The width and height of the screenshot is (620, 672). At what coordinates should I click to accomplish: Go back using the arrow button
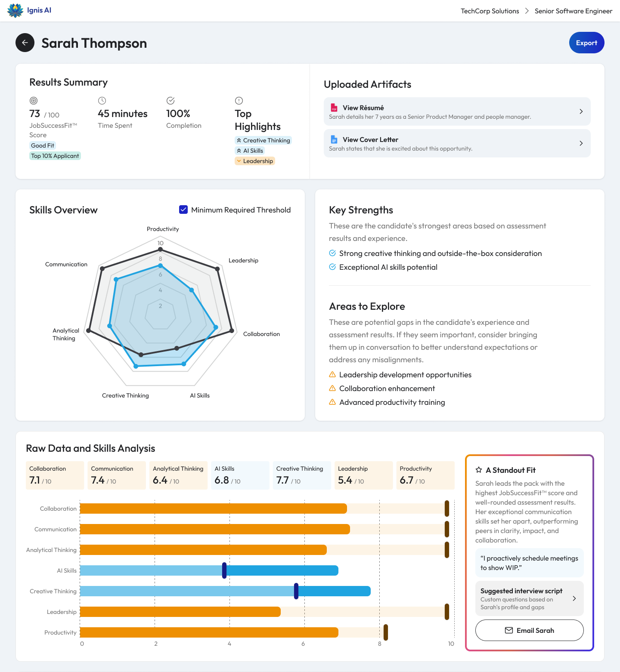pos(25,43)
